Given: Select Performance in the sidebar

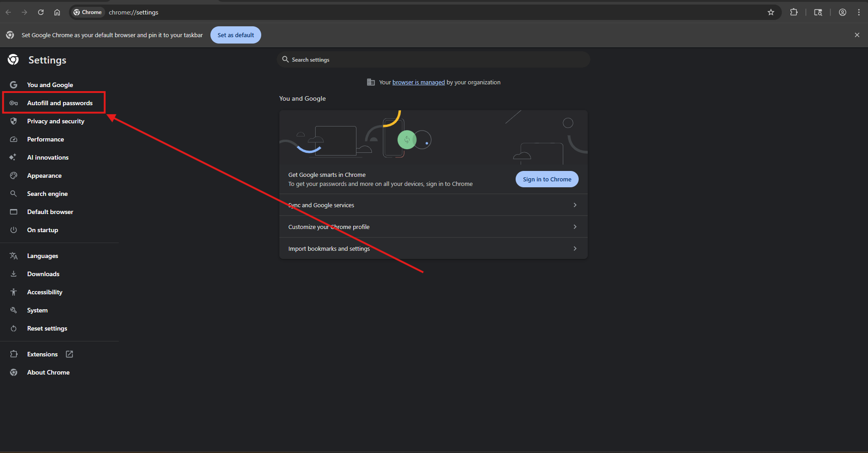Looking at the screenshot, I should click(x=45, y=139).
